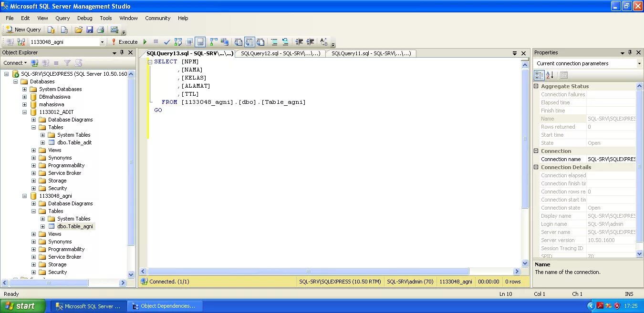Click the Windows Start button
The width and height of the screenshot is (644, 313).
click(23, 306)
